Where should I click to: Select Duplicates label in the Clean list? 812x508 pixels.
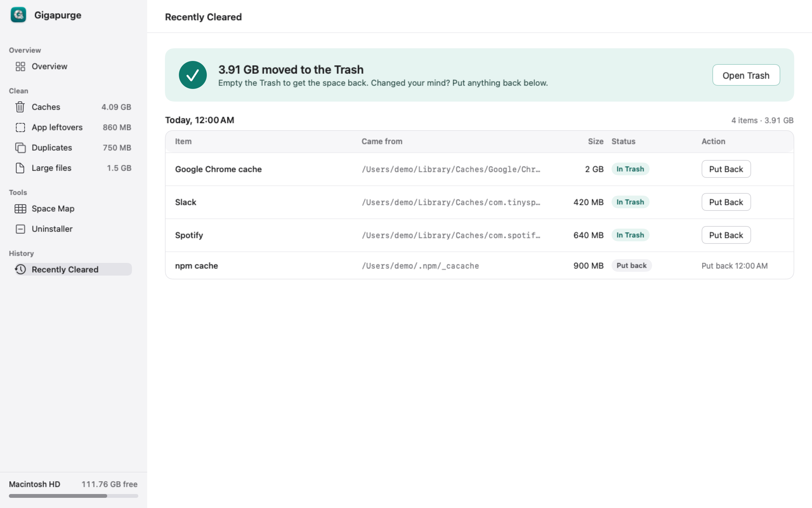click(52, 148)
